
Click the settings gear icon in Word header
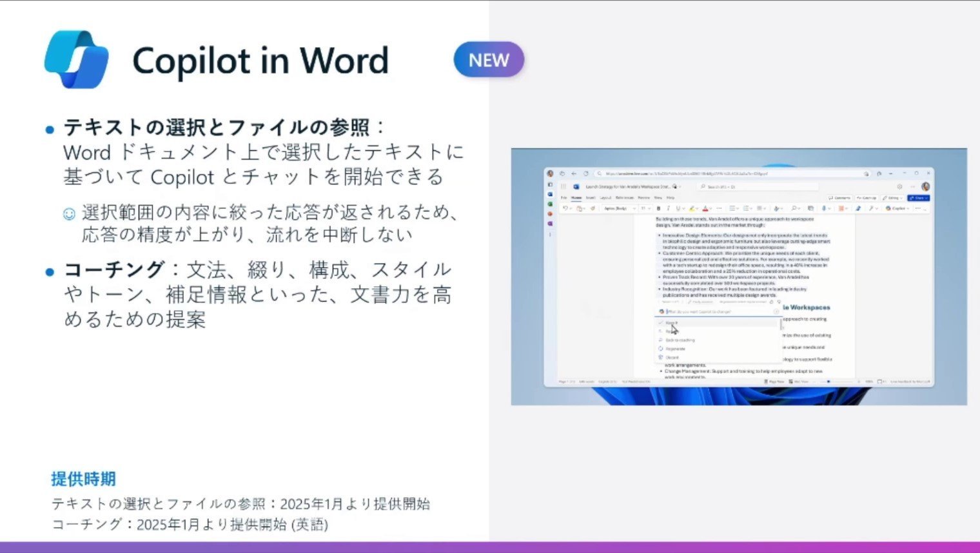pyautogui.click(x=899, y=186)
